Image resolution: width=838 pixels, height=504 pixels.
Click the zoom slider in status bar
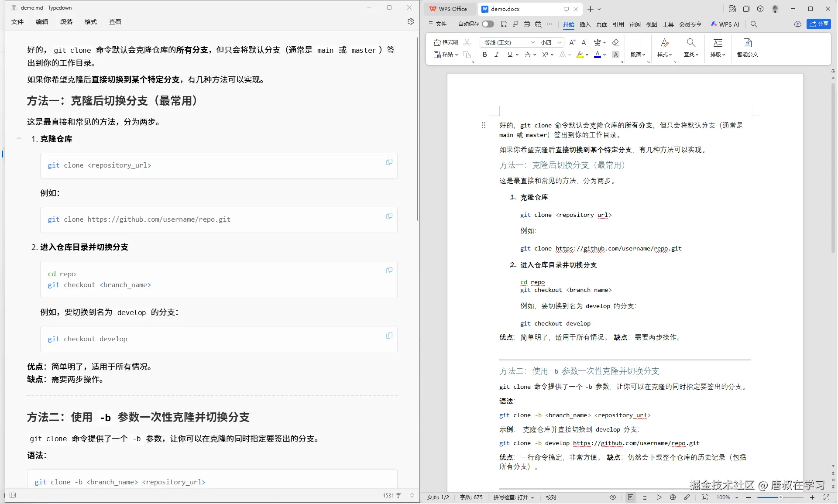pyautogui.click(x=780, y=497)
